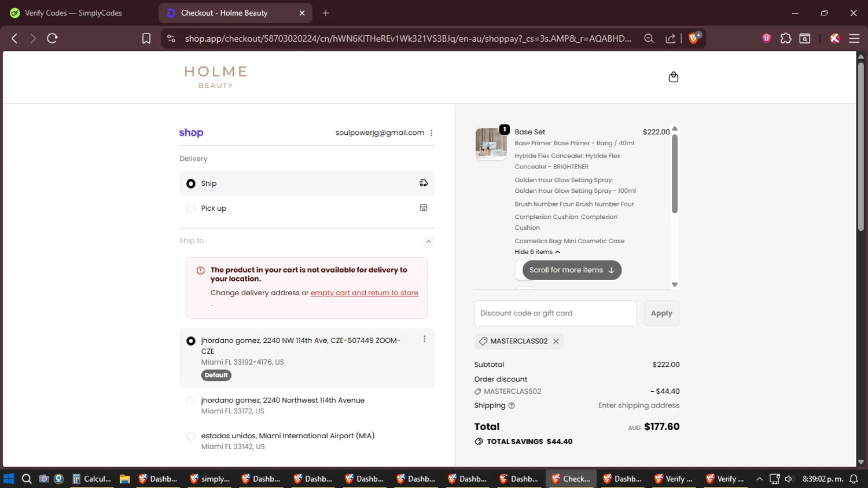This screenshot has height=488, width=868.
Task: Click the Holme Beauty logo
Action: point(216,77)
